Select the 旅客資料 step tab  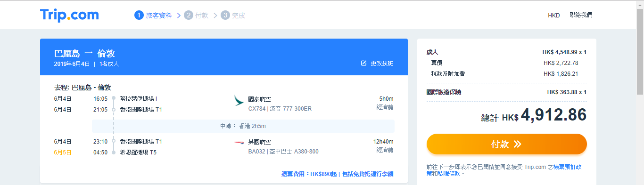click(x=159, y=15)
